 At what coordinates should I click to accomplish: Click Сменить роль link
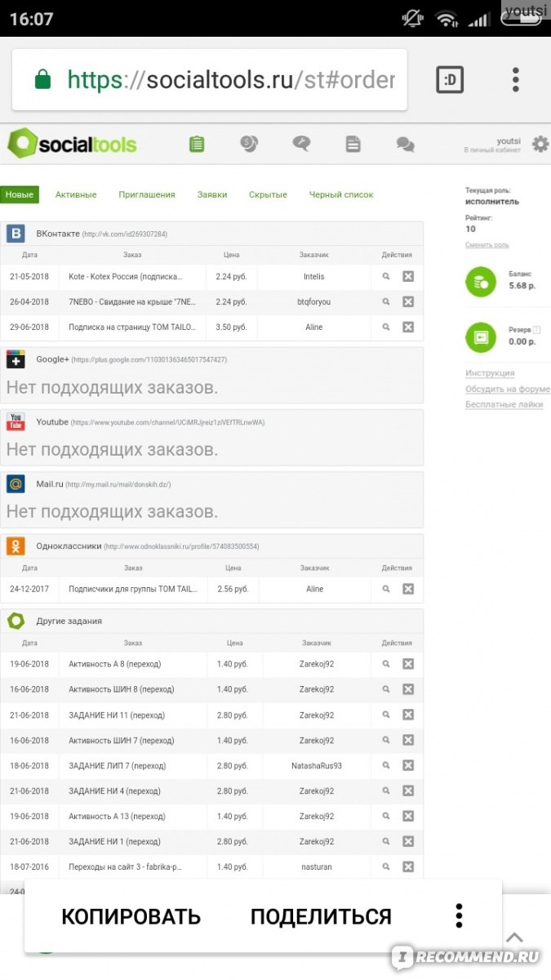pos(487,244)
